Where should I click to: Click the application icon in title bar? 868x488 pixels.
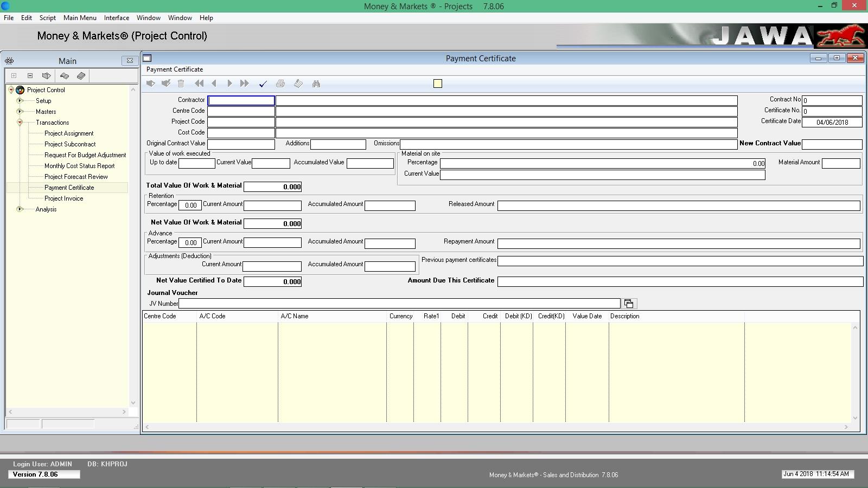tap(5, 6)
